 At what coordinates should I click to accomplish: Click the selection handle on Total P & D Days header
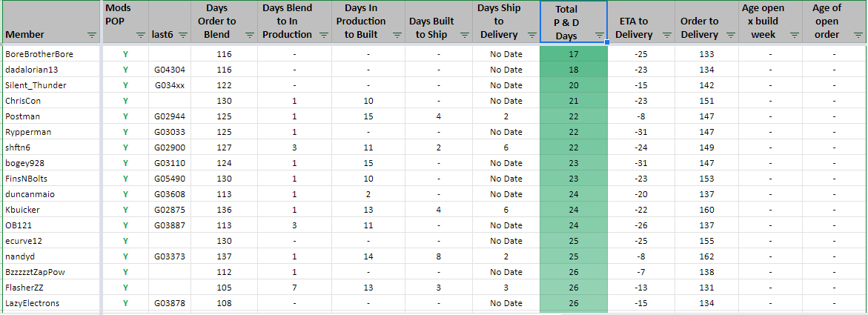pyautogui.click(x=607, y=42)
